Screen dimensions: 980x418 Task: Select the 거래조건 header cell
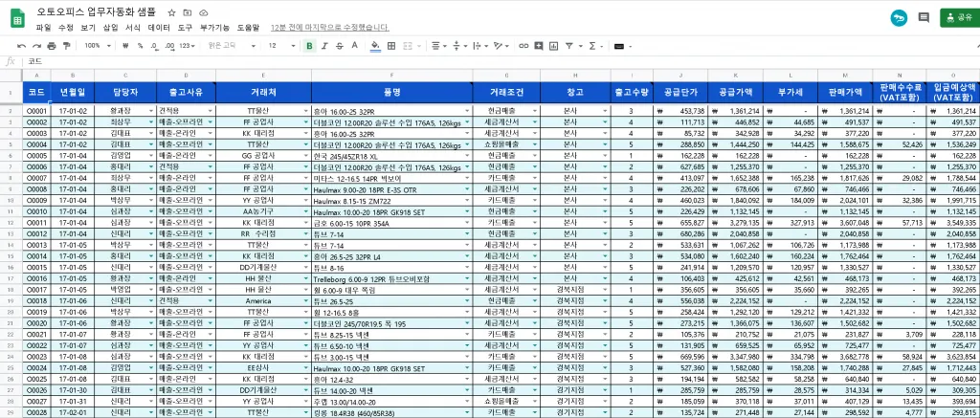pyautogui.click(x=506, y=93)
